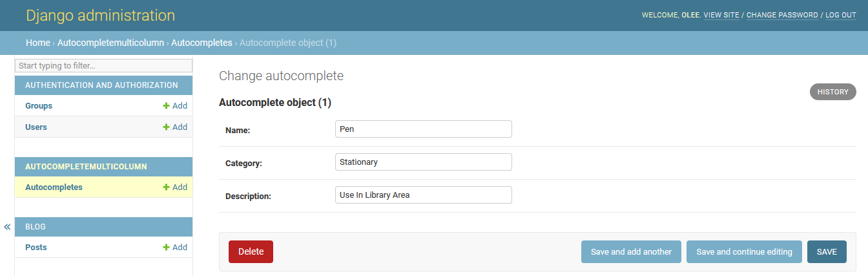Click into the Category text field
Image resolution: width=868 pixels, height=276 pixels.
(423, 162)
